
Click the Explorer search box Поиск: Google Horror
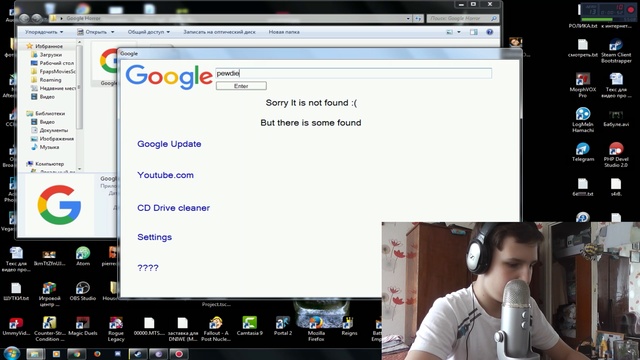tap(462, 18)
